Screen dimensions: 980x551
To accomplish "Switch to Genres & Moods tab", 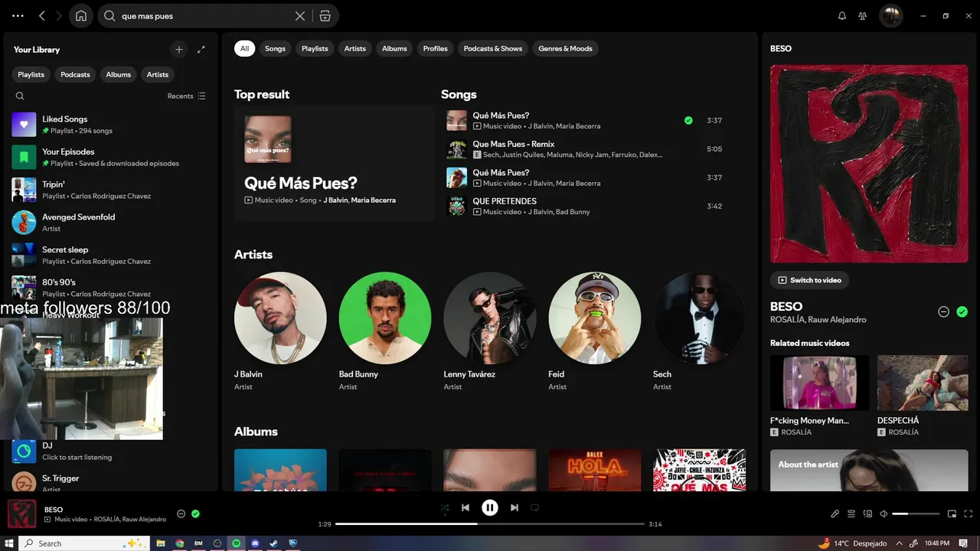I will (x=565, y=49).
